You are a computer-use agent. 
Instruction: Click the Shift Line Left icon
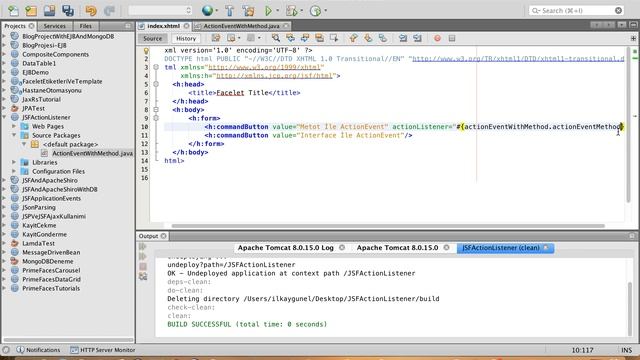click(x=403, y=38)
